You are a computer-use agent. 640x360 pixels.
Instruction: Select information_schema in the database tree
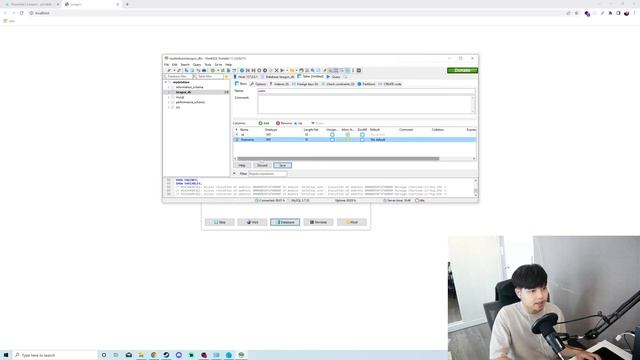coord(189,87)
